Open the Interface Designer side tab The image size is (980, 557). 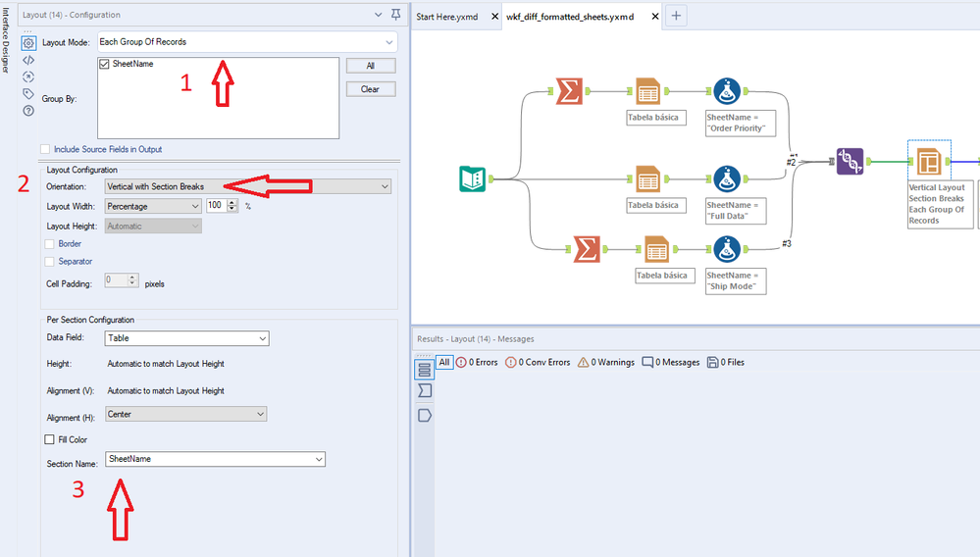click(x=6, y=40)
